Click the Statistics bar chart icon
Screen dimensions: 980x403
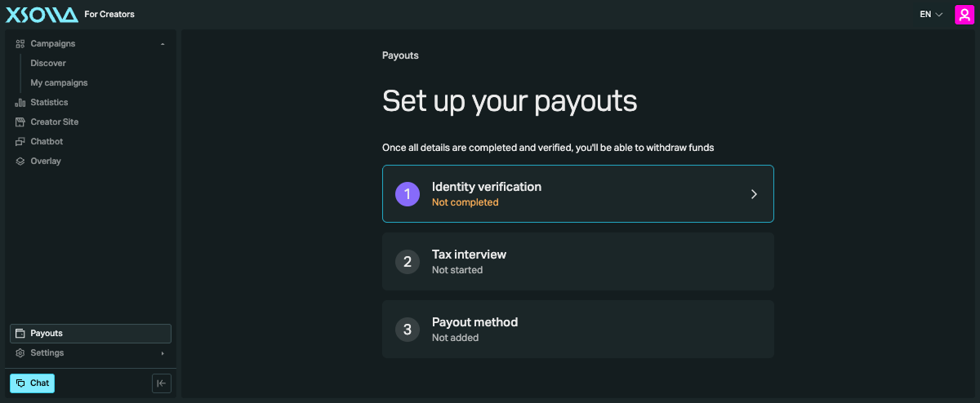[20, 103]
